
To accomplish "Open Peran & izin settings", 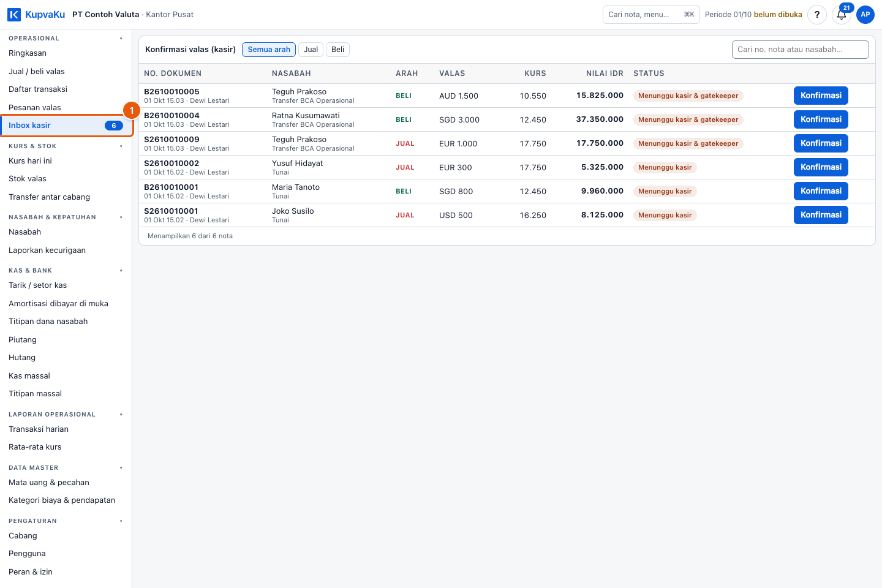I will pos(66,572).
